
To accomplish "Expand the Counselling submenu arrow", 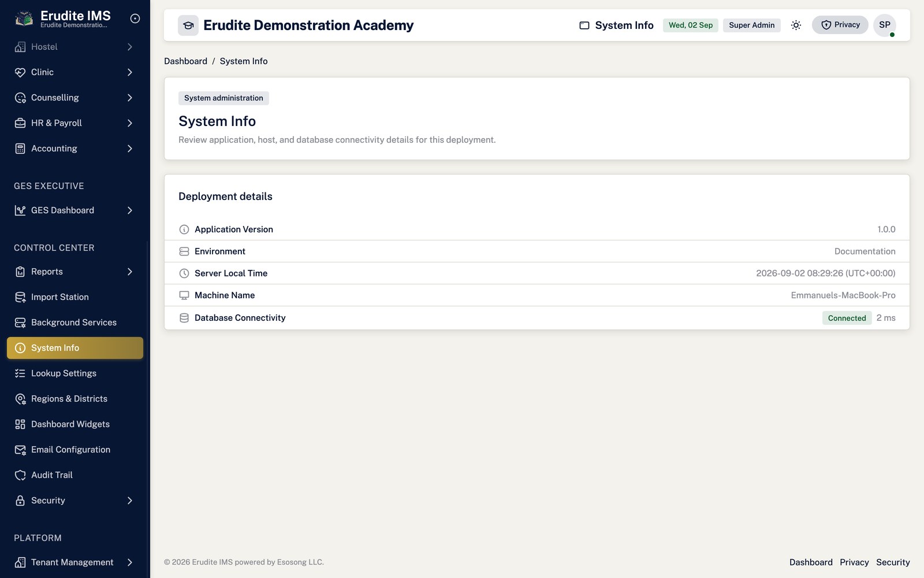I will pos(130,98).
